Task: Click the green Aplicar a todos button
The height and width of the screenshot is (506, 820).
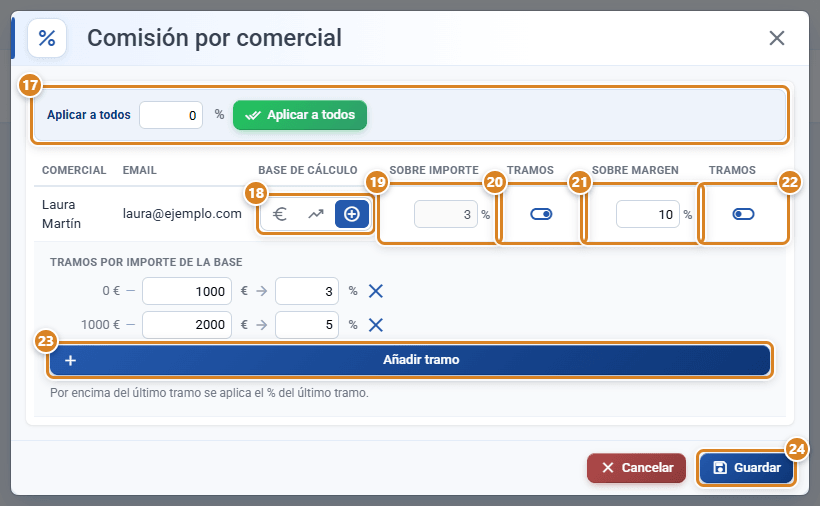Action: coord(300,115)
